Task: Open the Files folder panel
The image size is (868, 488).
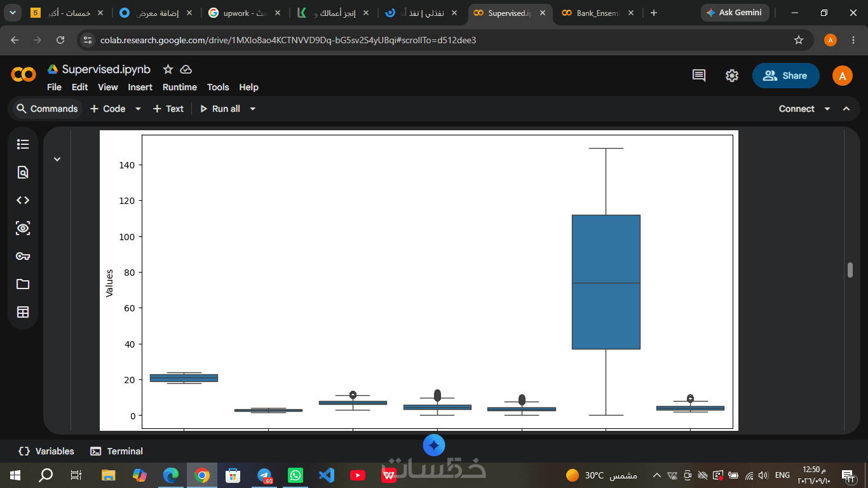Action: (23, 284)
